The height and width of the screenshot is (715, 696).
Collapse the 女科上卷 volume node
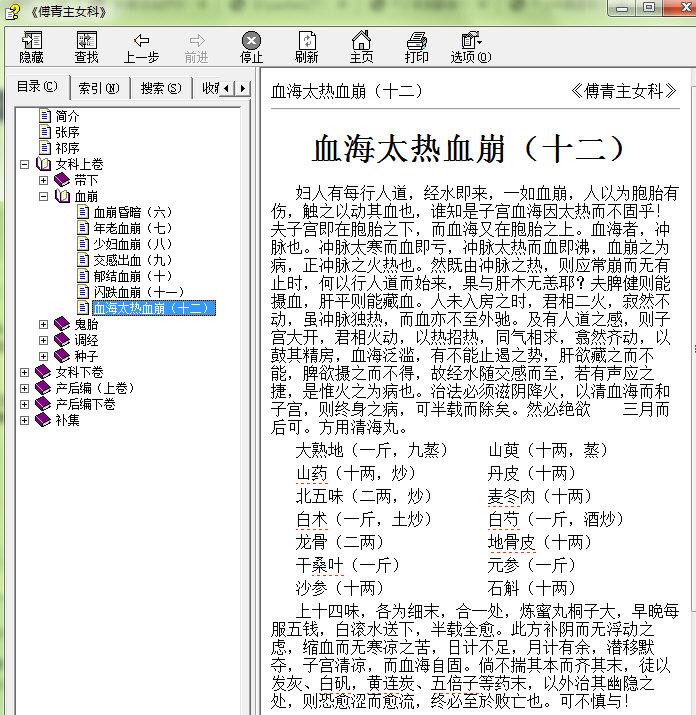coord(24,164)
